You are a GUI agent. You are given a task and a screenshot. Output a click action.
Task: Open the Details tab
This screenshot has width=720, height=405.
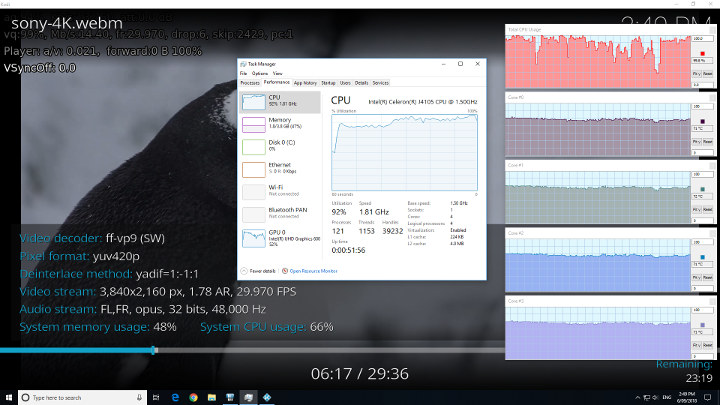(x=361, y=83)
